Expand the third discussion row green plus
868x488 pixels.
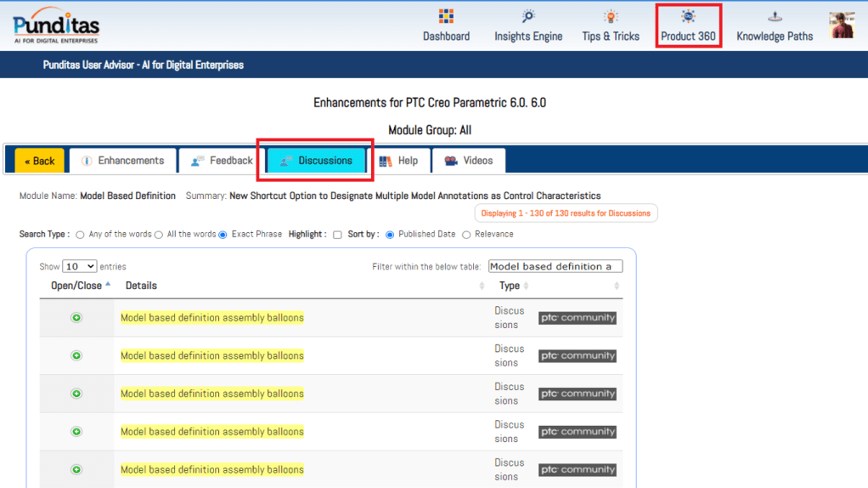click(76, 394)
